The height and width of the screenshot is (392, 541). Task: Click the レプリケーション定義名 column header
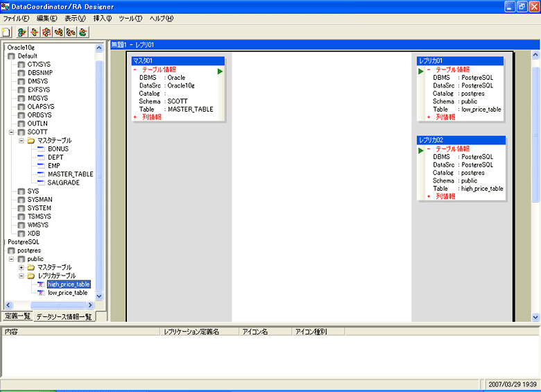pyautogui.click(x=191, y=332)
